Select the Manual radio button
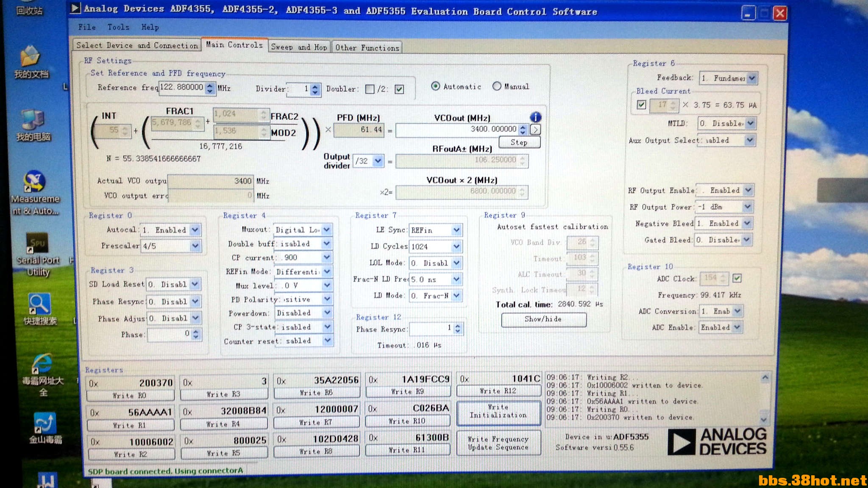Viewport: 868px width, 488px height. click(497, 86)
